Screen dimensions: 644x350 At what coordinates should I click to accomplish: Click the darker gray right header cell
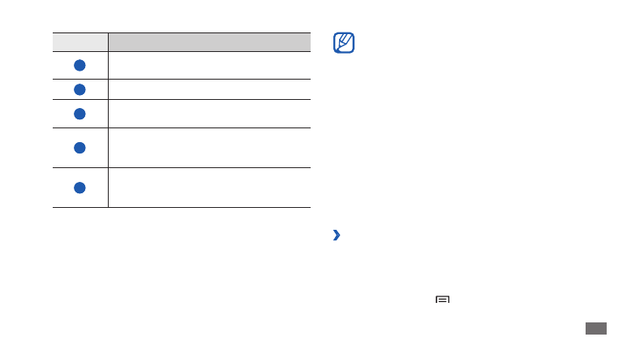point(209,41)
